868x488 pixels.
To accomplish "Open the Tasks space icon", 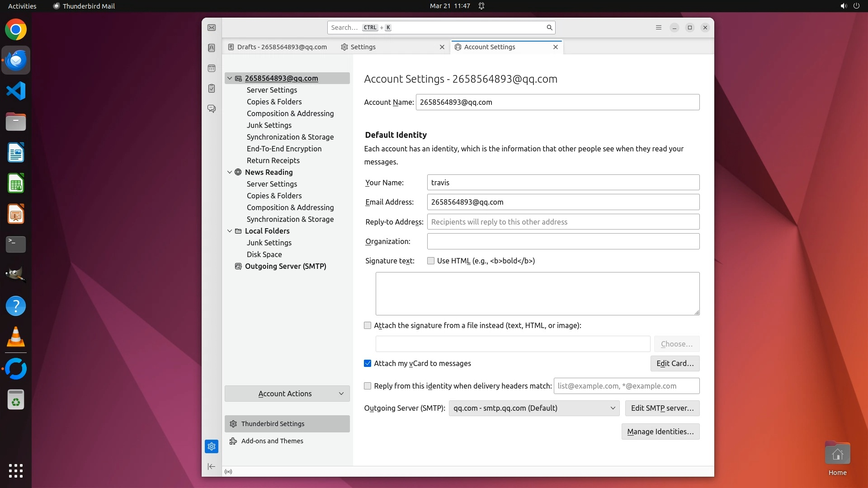I will (212, 89).
